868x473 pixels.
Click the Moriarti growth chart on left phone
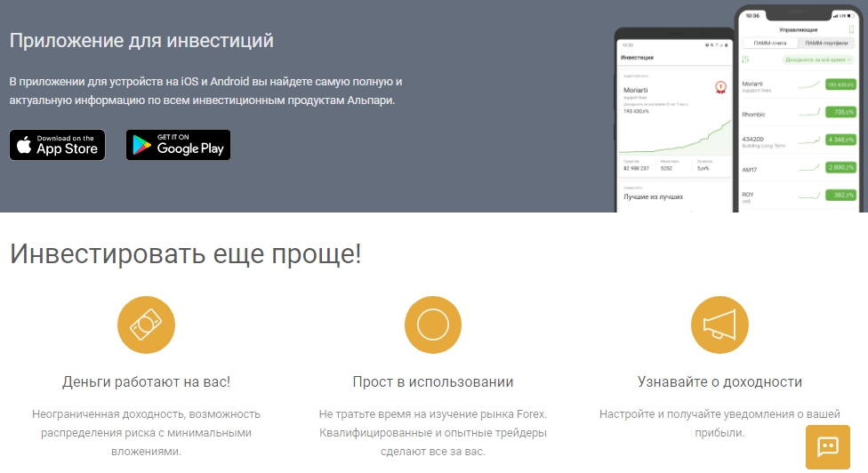click(x=675, y=137)
